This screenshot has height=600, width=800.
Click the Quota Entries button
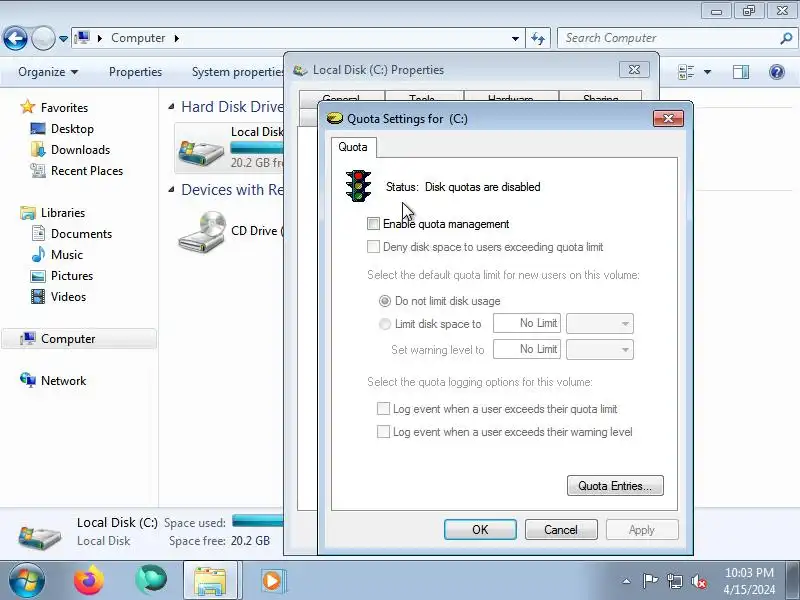point(615,486)
